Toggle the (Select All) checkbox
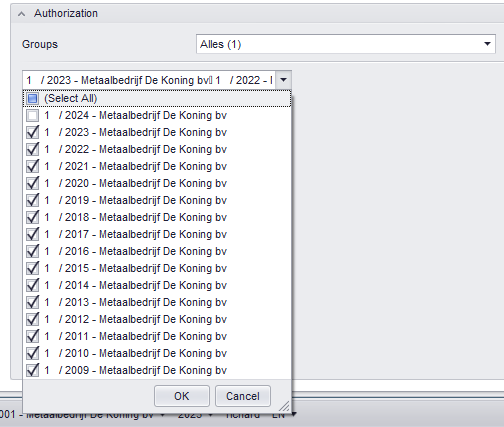 [x=32, y=98]
